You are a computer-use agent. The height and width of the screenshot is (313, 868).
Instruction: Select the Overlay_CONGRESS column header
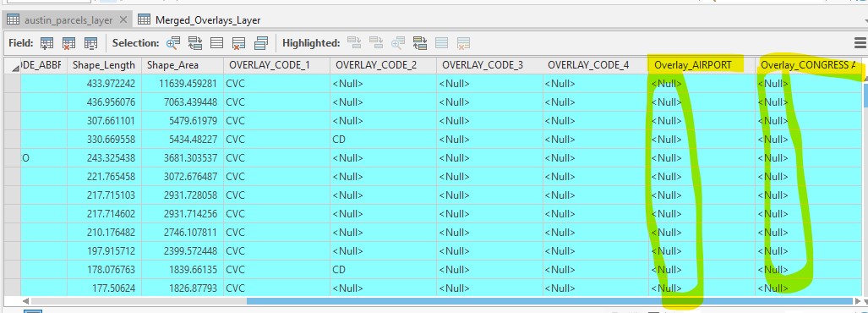(x=809, y=65)
